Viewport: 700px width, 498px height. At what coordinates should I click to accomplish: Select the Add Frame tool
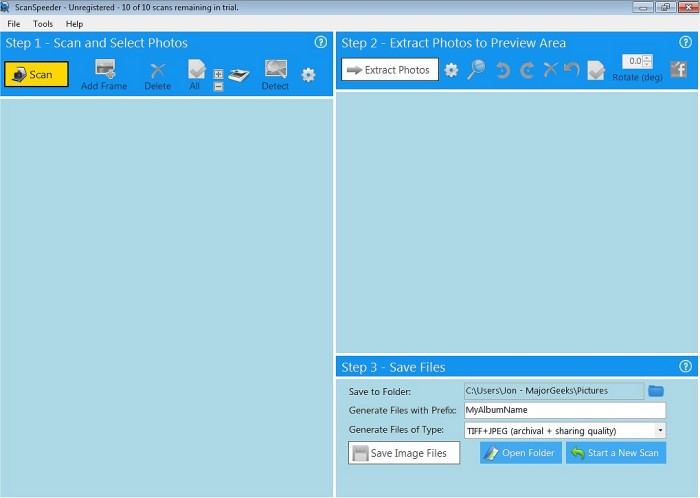click(x=104, y=75)
